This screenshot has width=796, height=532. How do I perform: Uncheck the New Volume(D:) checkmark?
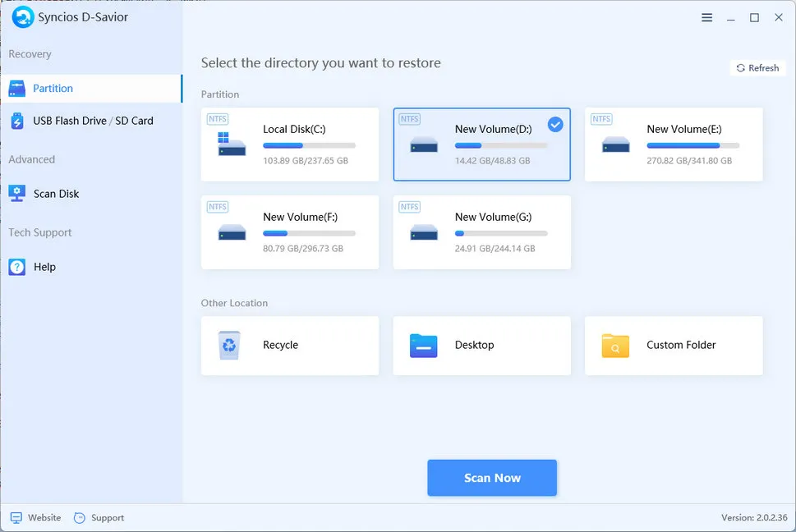555,124
